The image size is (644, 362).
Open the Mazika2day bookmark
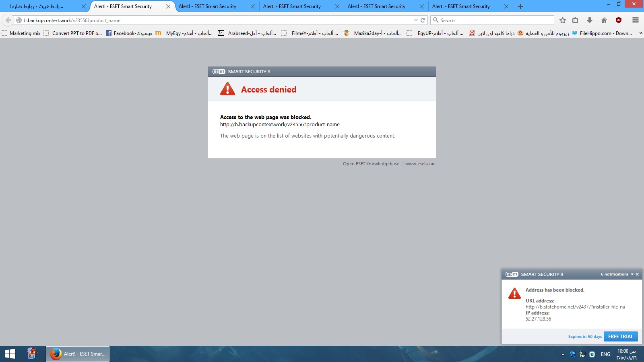pos(373,33)
